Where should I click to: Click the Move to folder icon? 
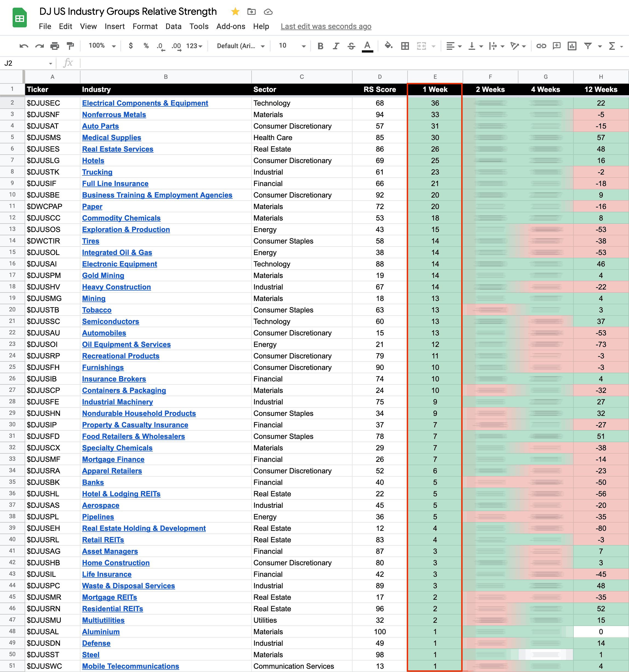252,12
